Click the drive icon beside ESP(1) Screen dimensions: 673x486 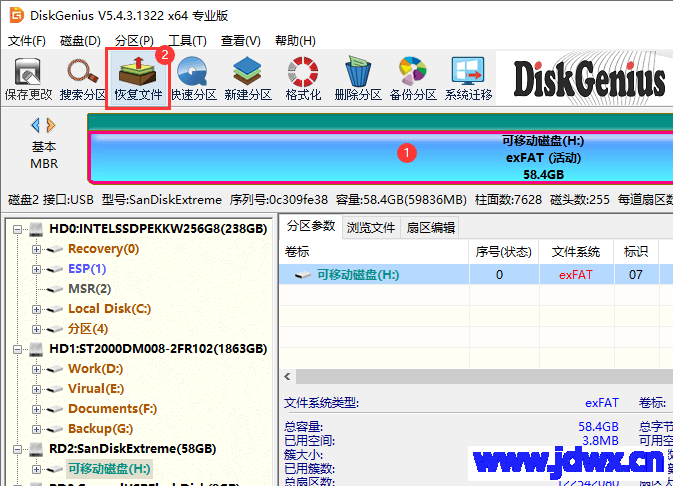[x=55, y=270]
